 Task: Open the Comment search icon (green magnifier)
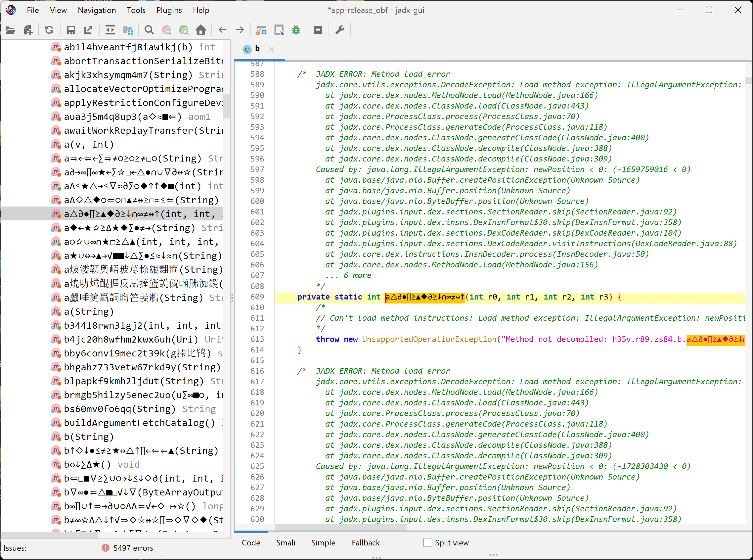184,30
